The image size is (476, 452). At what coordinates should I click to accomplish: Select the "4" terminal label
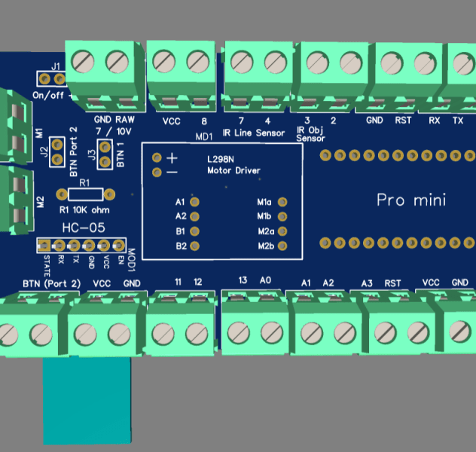pos(267,121)
